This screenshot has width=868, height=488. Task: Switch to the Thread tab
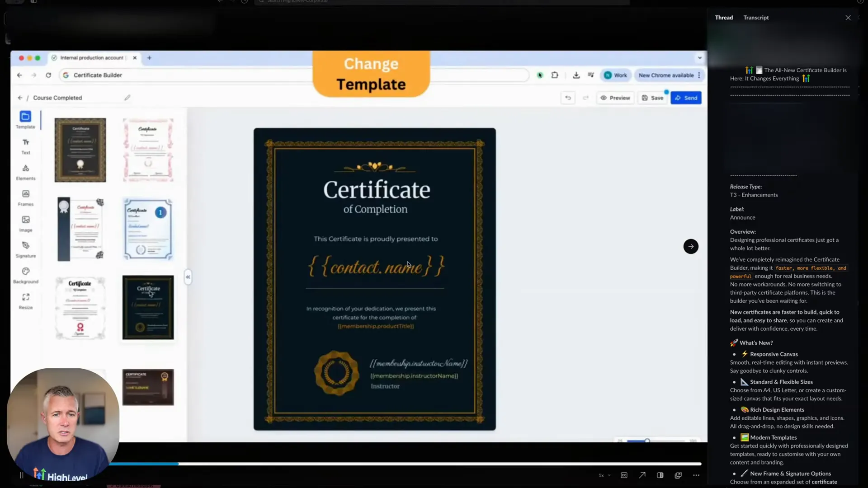tap(724, 18)
